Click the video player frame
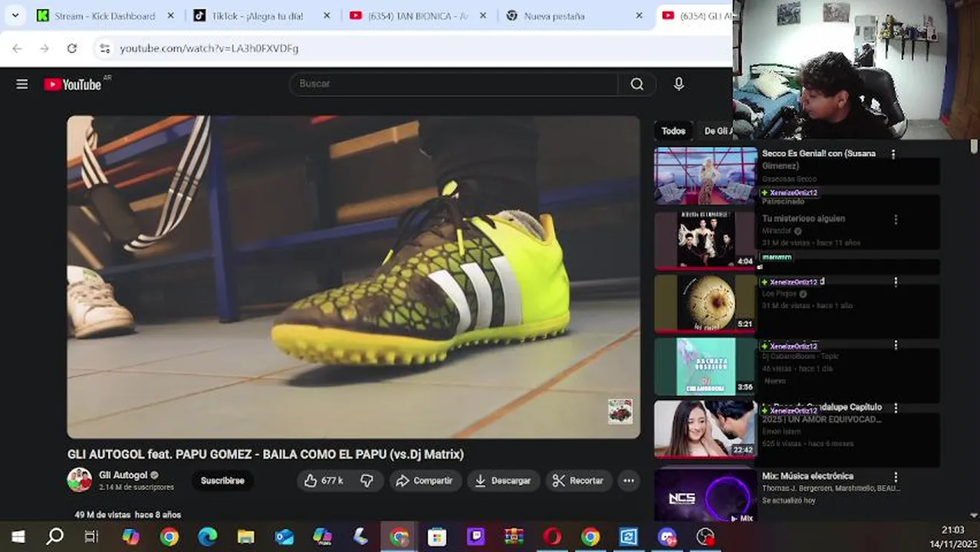The image size is (980, 552). tap(354, 277)
